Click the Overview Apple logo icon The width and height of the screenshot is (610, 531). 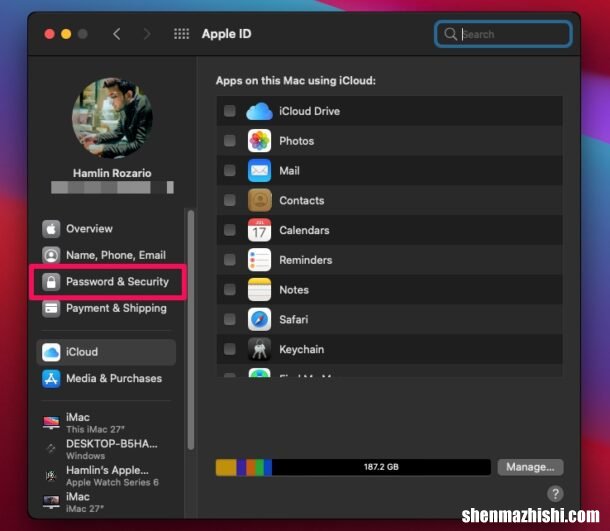[x=51, y=229]
